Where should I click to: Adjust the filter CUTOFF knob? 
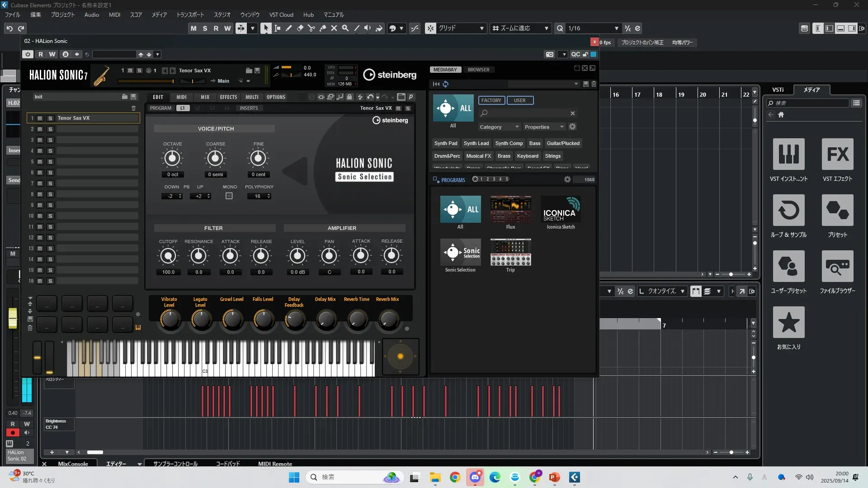(168, 256)
